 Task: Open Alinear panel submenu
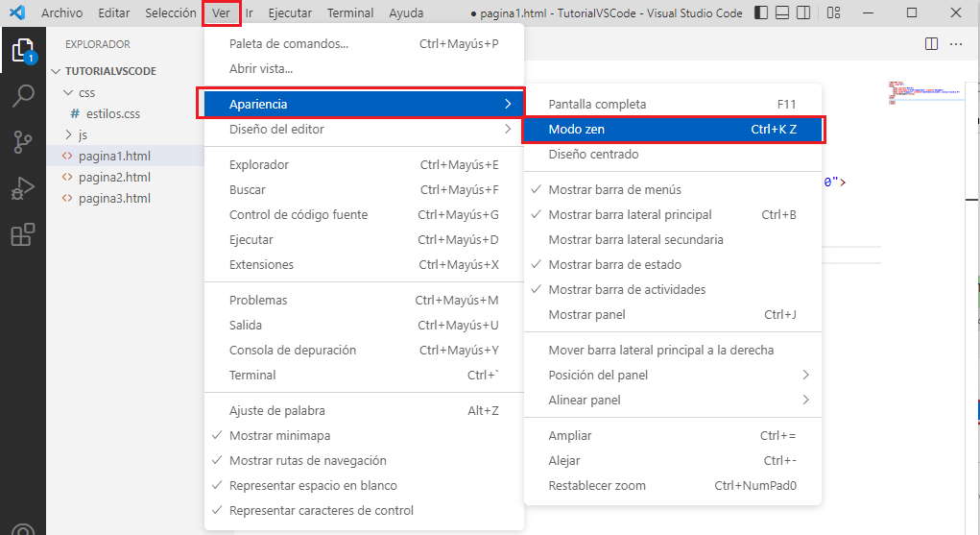tap(673, 400)
